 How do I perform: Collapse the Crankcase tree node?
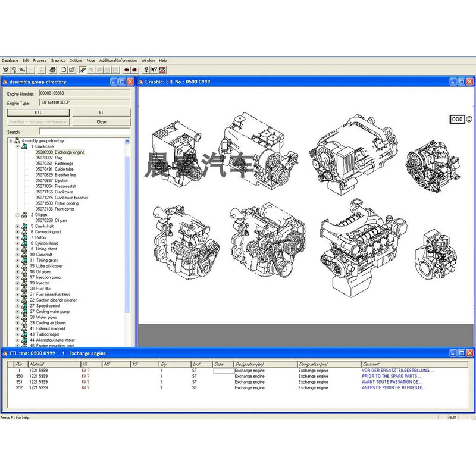tap(18, 146)
